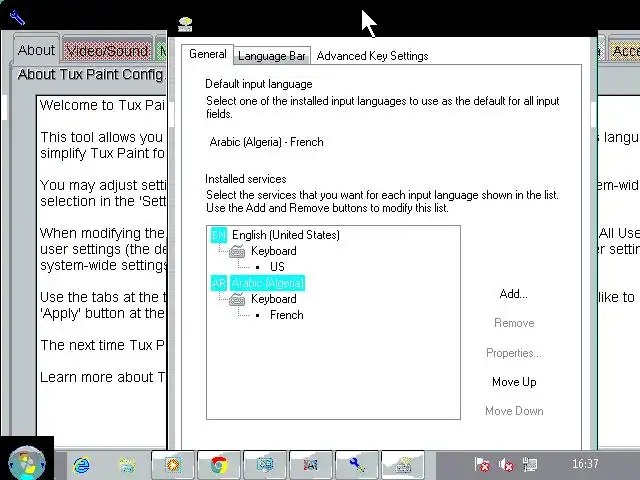
Task: Switch to the Language Bar tab
Action: coord(272,56)
